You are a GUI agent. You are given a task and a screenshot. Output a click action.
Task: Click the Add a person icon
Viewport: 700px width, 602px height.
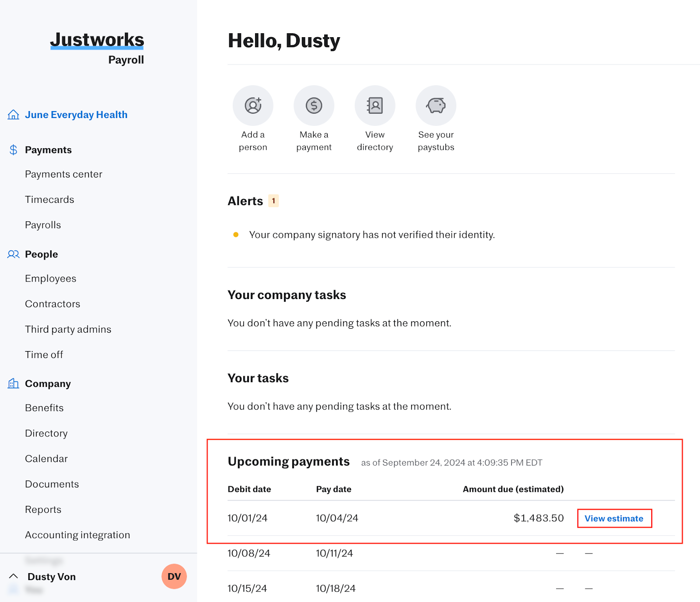[x=253, y=106]
